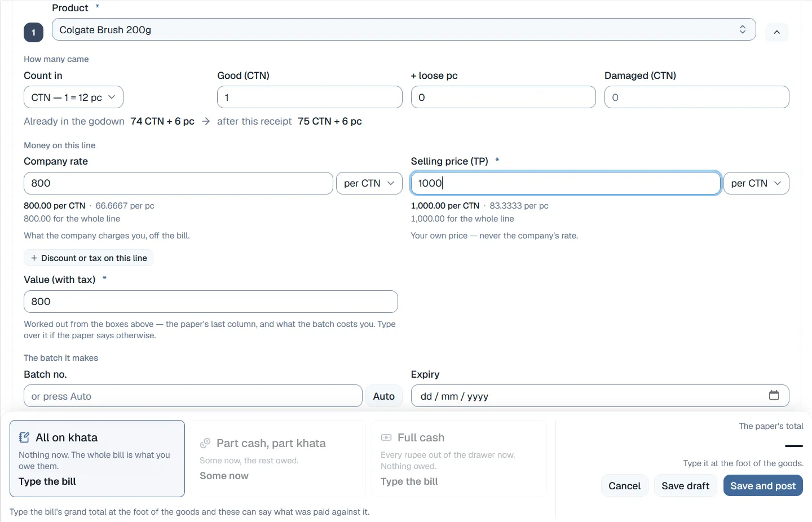Click the Cancel button

(625, 485)
